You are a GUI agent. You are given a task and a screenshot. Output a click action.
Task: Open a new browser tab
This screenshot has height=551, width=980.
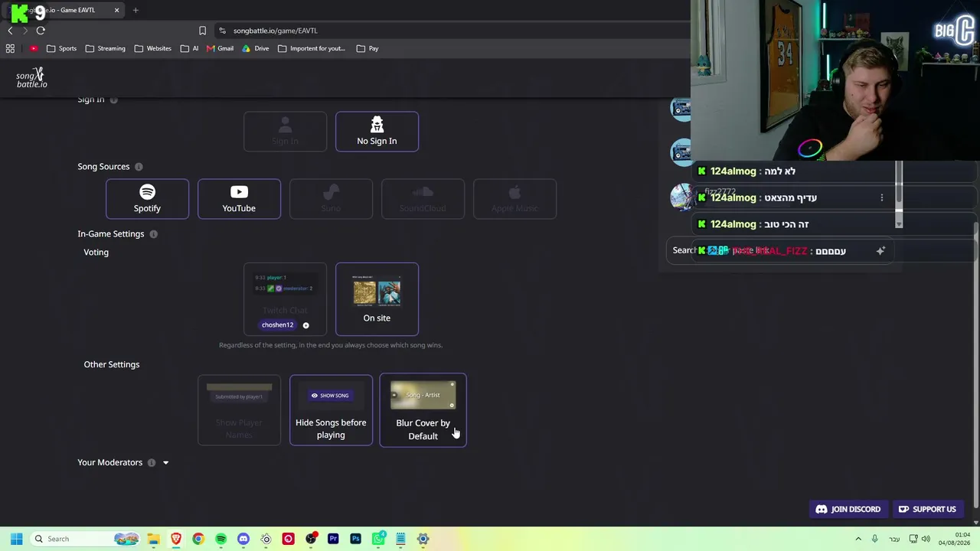tap(136, 10)
